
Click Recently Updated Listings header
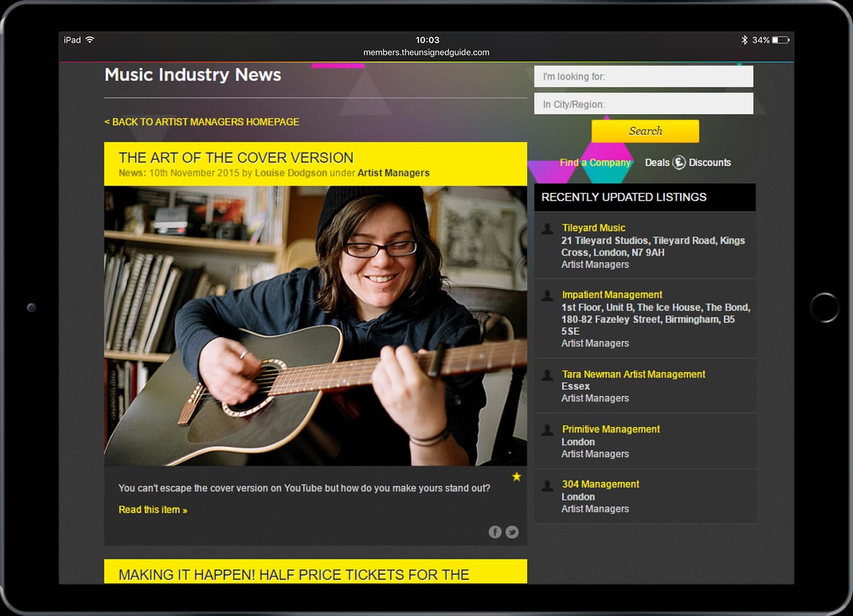pos(645,197)
